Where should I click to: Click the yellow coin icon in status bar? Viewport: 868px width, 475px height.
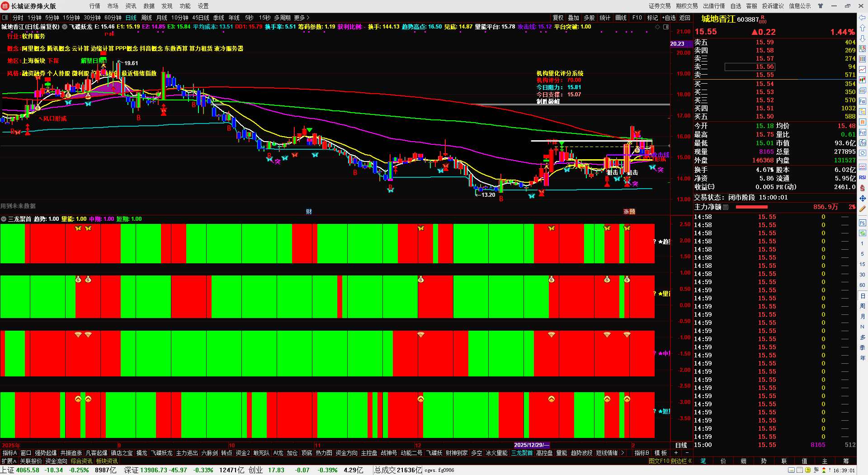(x=808, y=470)
